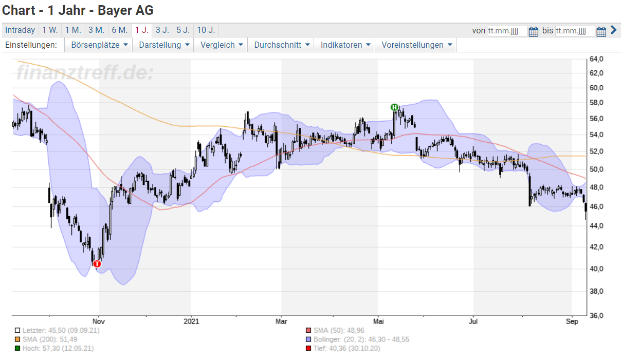
Task: Click the orange SMA (200) legend swatch
Action: tap(18, 339)
